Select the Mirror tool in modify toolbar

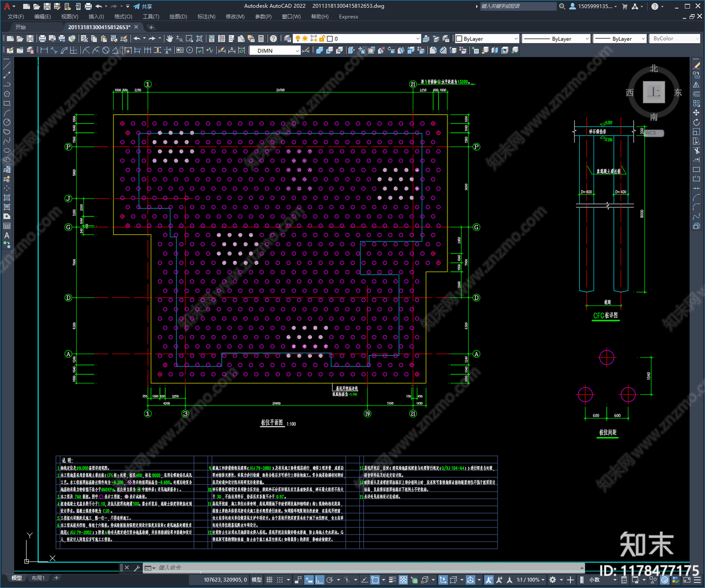pyautogui.click(x=696, y=85)
